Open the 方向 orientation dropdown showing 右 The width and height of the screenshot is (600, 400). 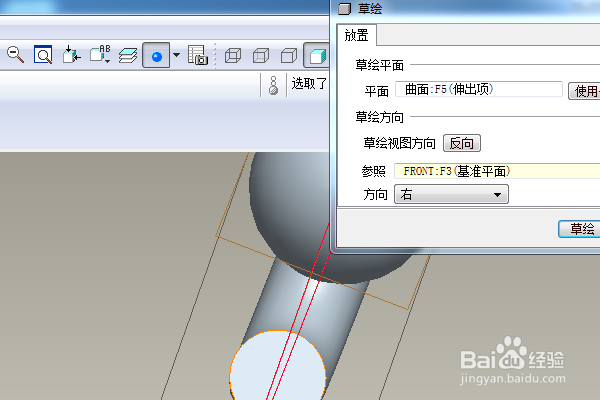[x=452, y=194]
